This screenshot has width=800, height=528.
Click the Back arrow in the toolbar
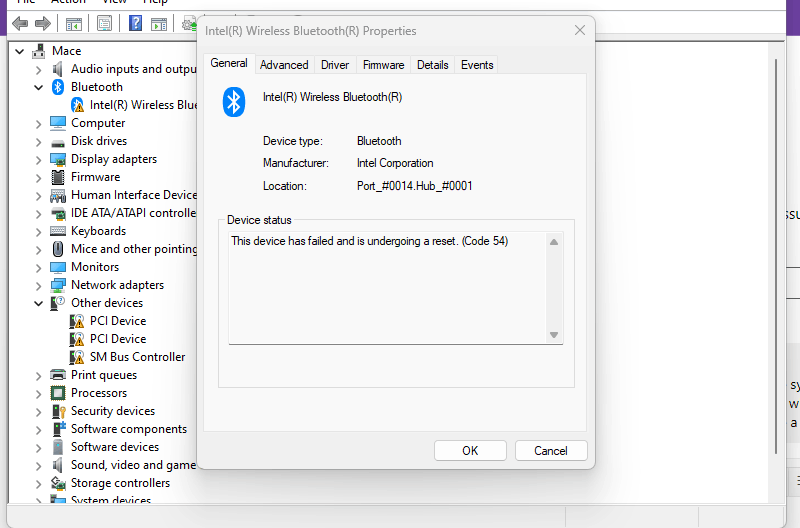(x=20, y=23)
